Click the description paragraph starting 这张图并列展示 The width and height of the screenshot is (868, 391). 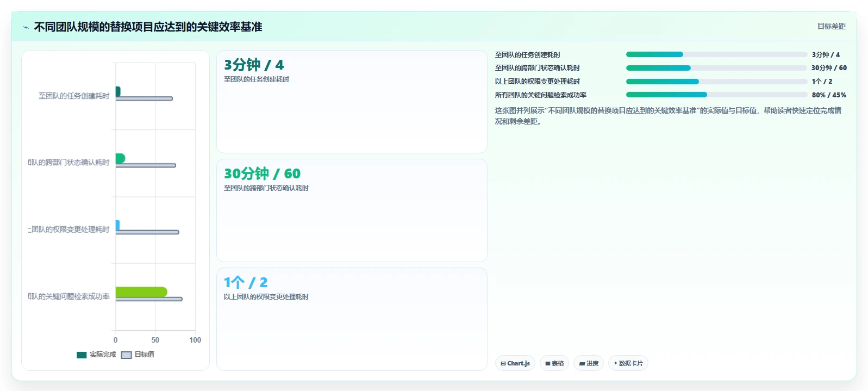(668, 116)
